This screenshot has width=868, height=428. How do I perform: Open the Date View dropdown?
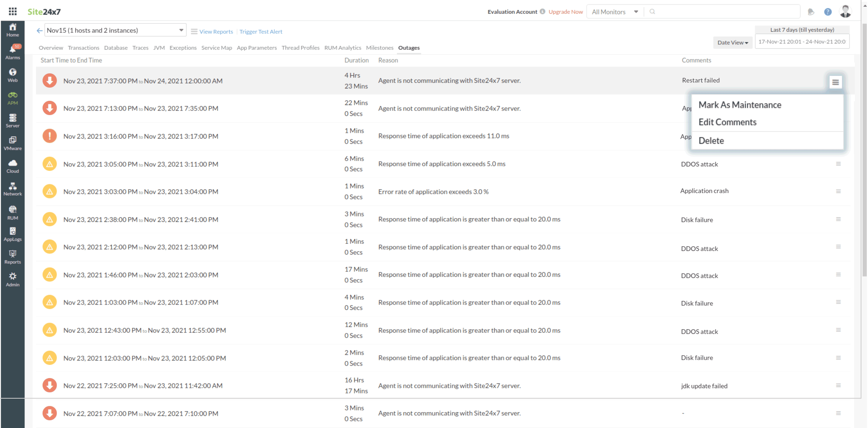click(732, 42)
